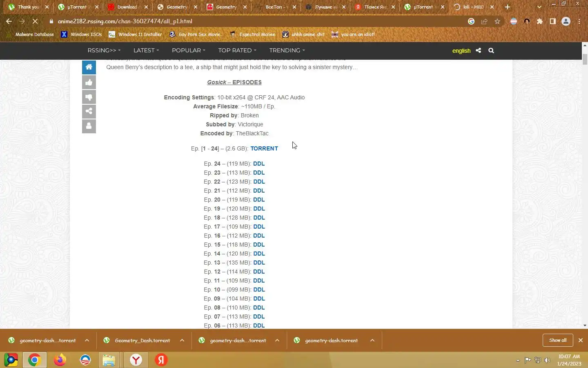The width and height of the screenshot is (588, 368).
Task: Expand the RSSING>> dropdown menu
Action: [x=104, y=50]
